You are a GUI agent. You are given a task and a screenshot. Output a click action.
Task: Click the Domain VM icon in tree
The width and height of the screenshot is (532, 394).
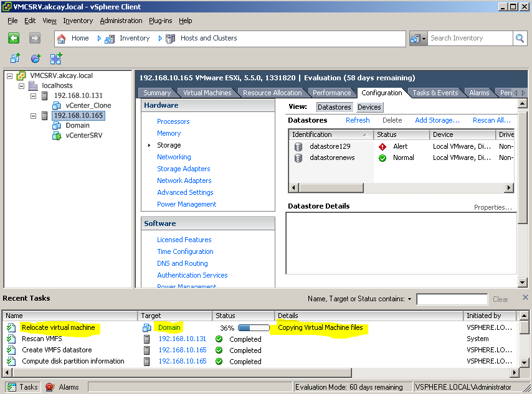coord(56,126)
